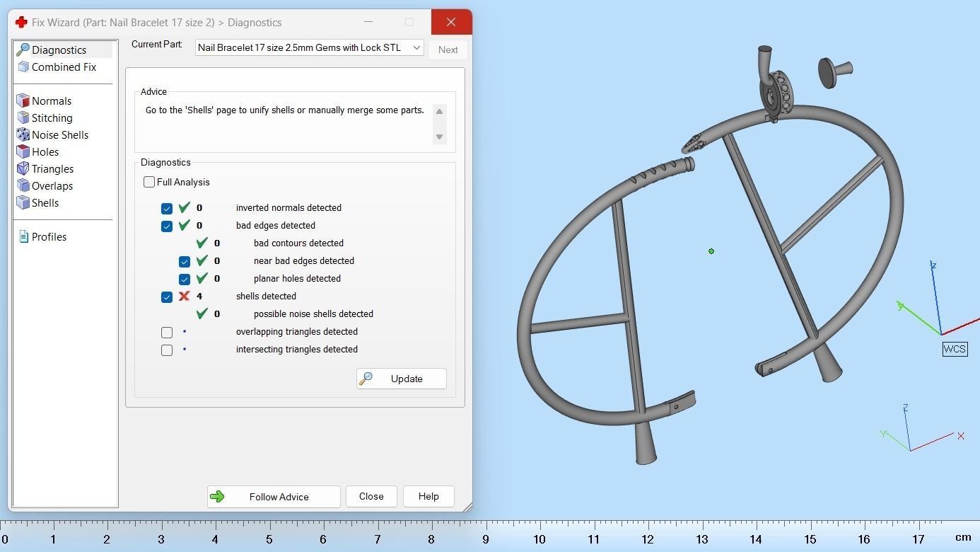980x552 pixels.
Task: Click the Next button
Action: (x=448, y=50)
